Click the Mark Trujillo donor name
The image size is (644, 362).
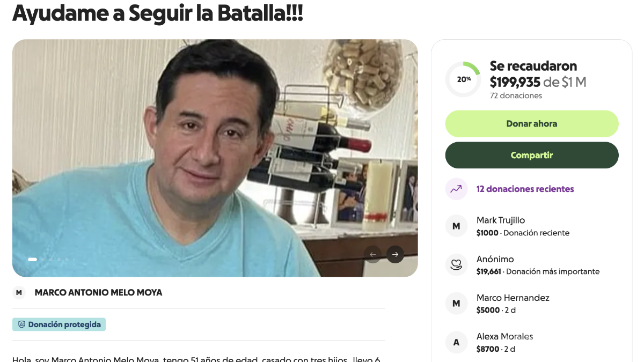point(501,220)
